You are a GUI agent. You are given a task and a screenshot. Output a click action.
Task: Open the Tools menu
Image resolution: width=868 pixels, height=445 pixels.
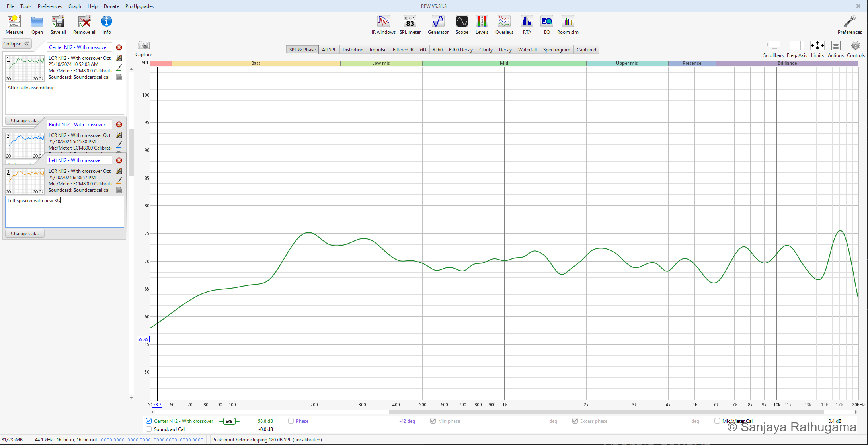point(26,6)
